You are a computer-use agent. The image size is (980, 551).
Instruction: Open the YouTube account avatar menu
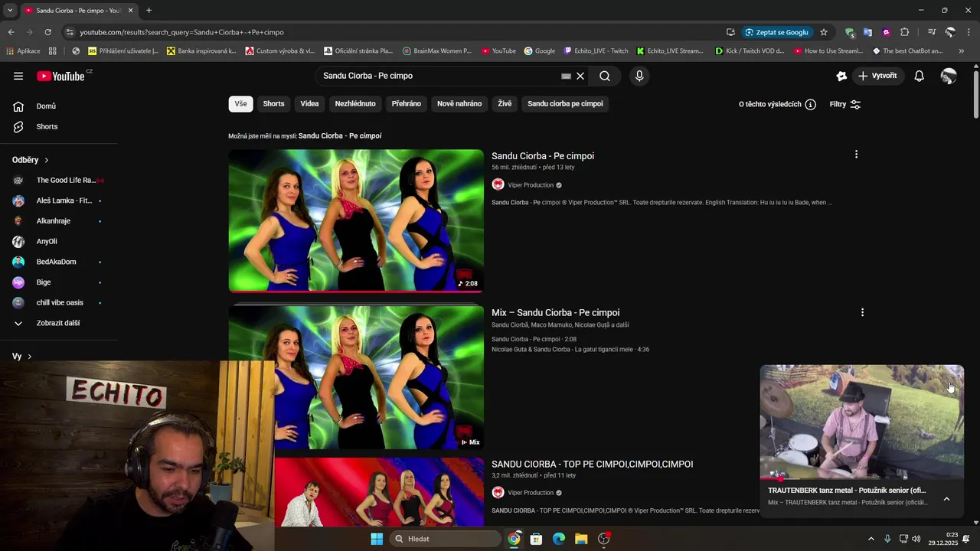coord(949,76)
